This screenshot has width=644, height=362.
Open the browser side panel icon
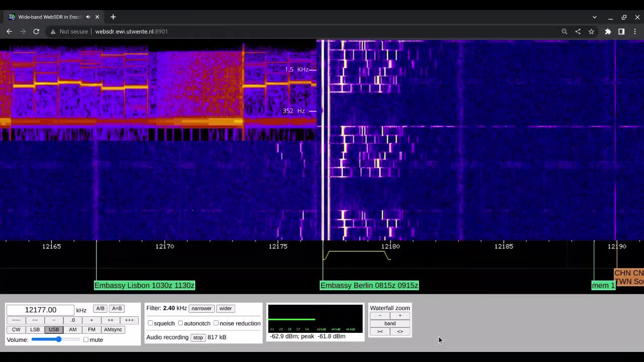click(621, 31)
